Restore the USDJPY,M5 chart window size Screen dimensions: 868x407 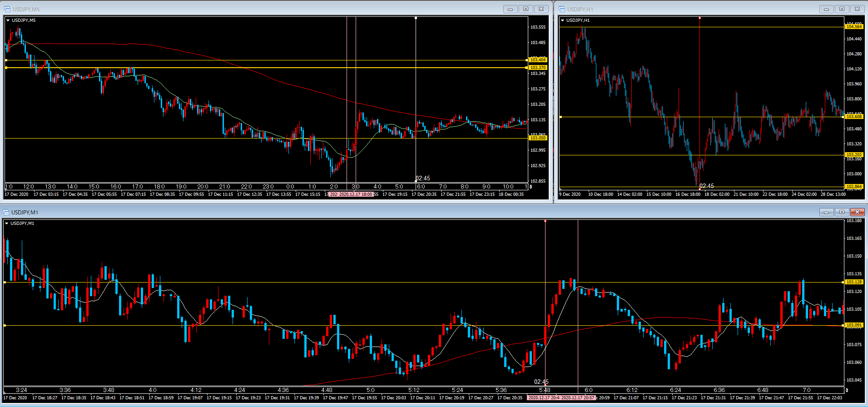[526, 9]
